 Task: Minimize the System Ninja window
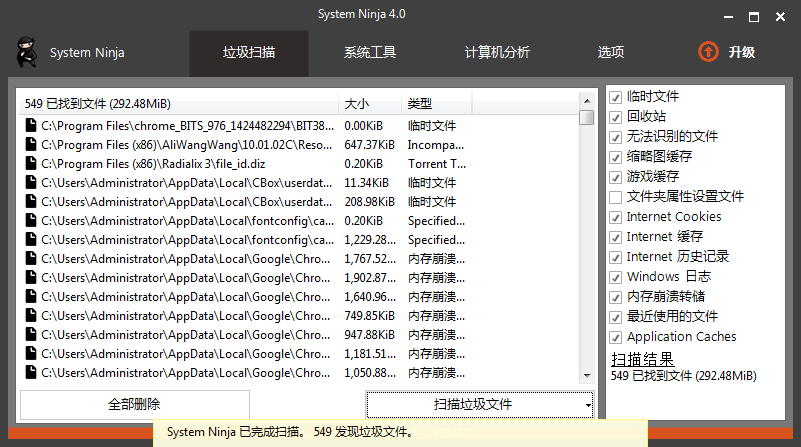(728, 17)
